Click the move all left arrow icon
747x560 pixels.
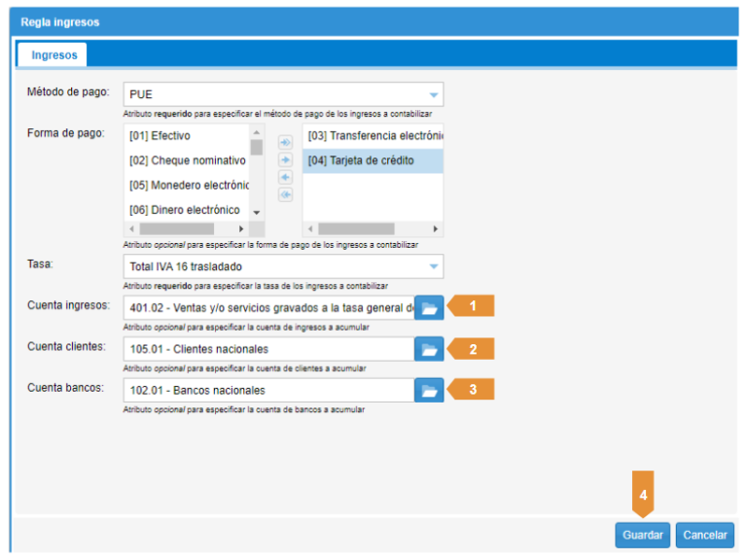coord(285,194)
